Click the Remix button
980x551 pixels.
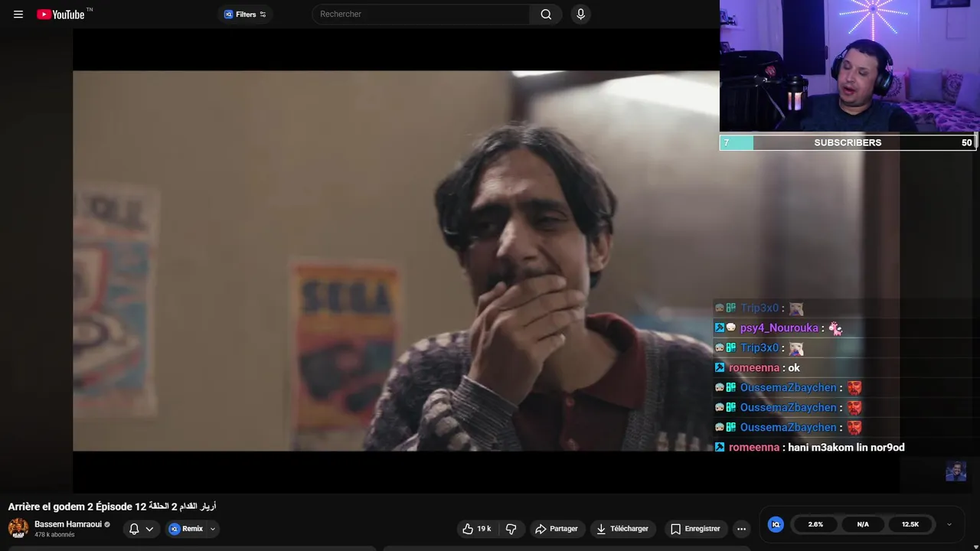tap(186, 529)
